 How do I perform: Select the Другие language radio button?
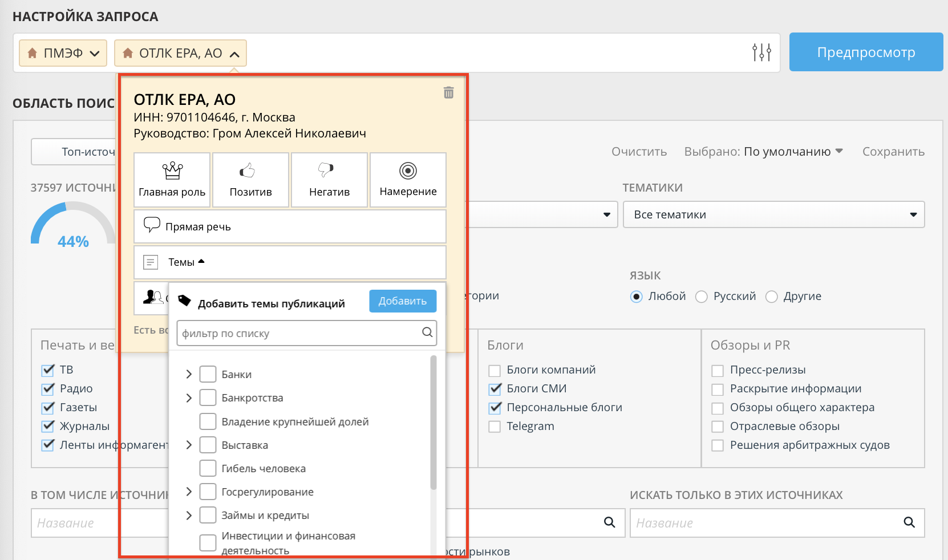point(771,297)
